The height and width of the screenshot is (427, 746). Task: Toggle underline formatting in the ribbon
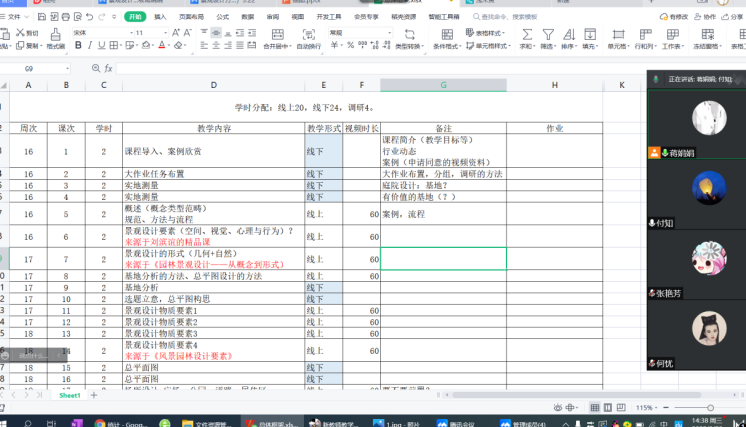(100, 47)
